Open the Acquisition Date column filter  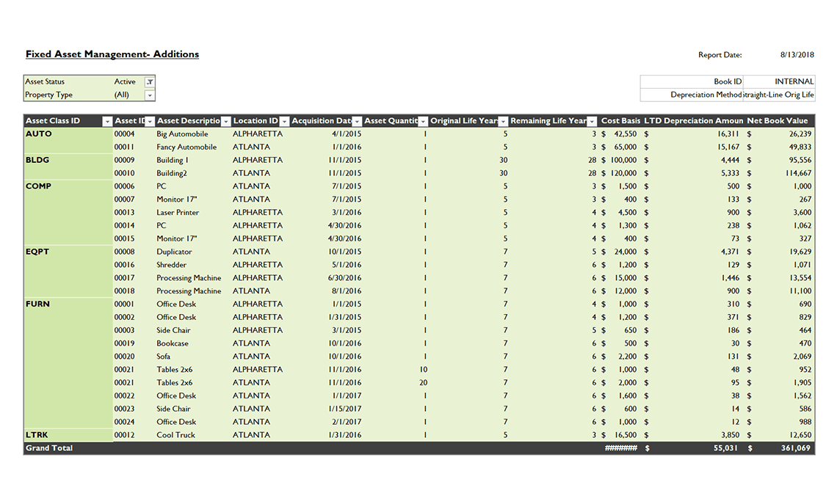tap(357, 121)
